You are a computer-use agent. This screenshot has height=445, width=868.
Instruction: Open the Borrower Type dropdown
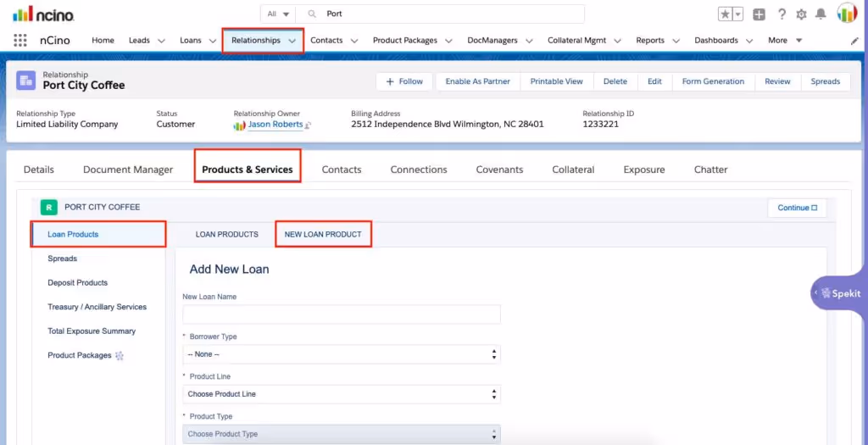342,354
